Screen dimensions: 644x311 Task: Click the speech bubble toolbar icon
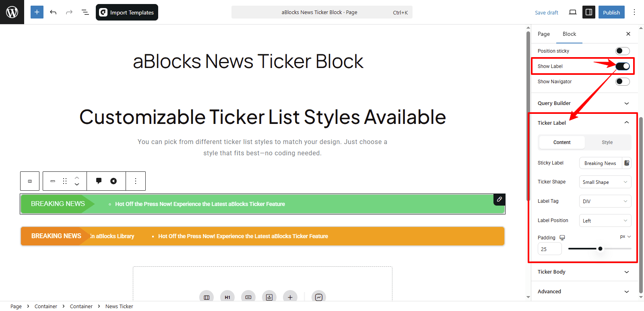point(99,181)
